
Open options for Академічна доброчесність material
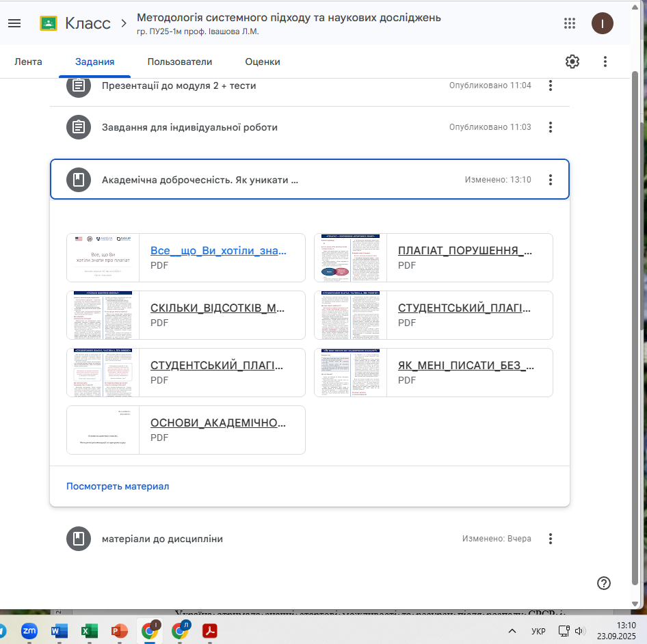coord(551,180)
